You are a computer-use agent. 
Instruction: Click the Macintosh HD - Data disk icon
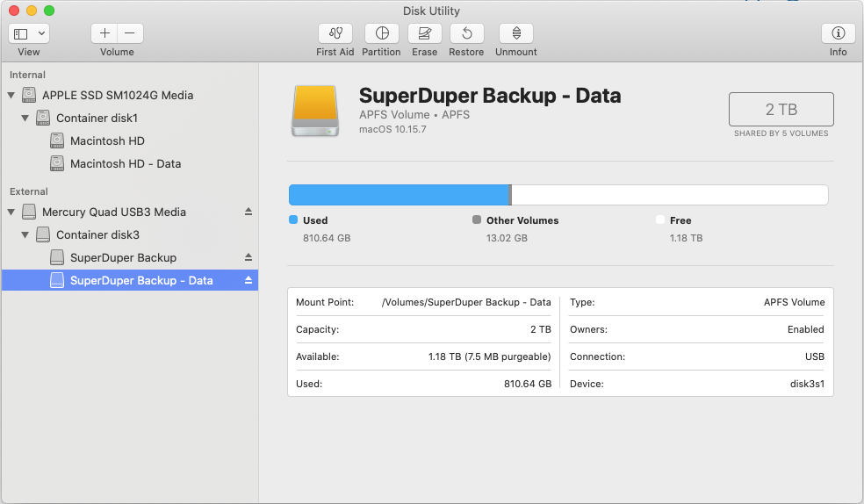click(x=57, y=163)
